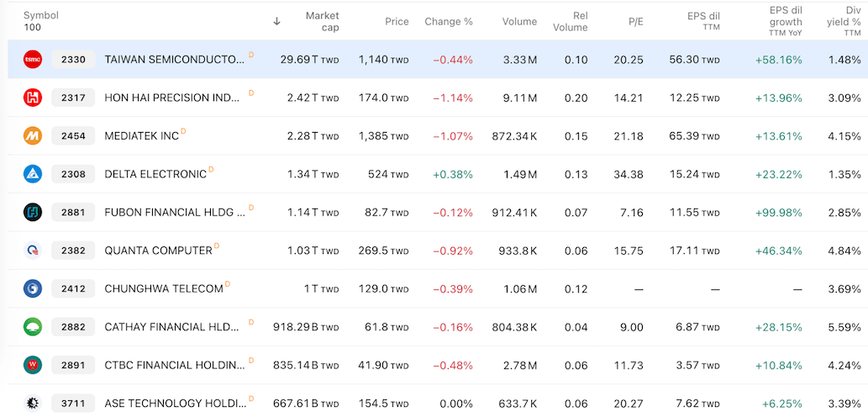This screenshot has height=417, width=868.
Task: Open ticker badge 2454
Action: coord(74,135)
